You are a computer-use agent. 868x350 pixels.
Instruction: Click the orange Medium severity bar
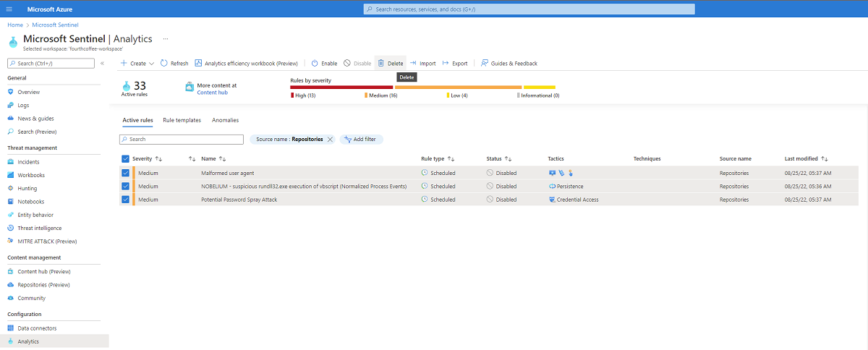pyautogui.click(x=458, y=87)
